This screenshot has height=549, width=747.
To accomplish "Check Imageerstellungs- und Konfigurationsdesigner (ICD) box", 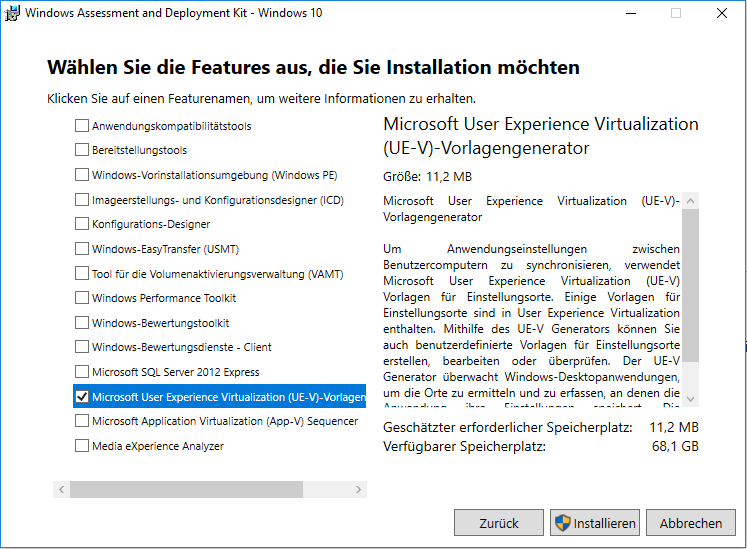I will tap(82, 199).
